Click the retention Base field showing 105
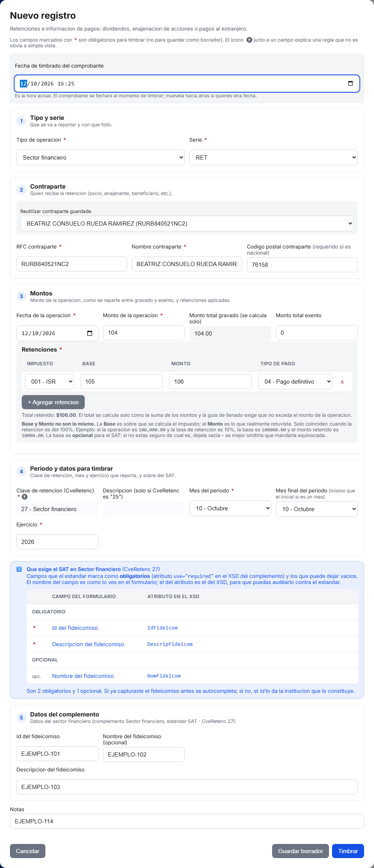This screenshot has width=374, height=868. [x=121, y=382]
